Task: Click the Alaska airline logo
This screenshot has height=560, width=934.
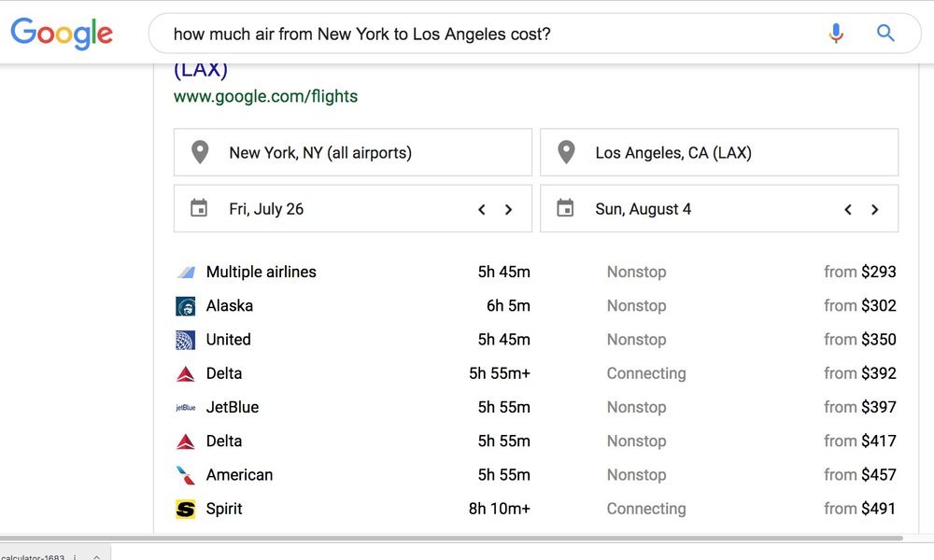Action: (x=186, y=306)
